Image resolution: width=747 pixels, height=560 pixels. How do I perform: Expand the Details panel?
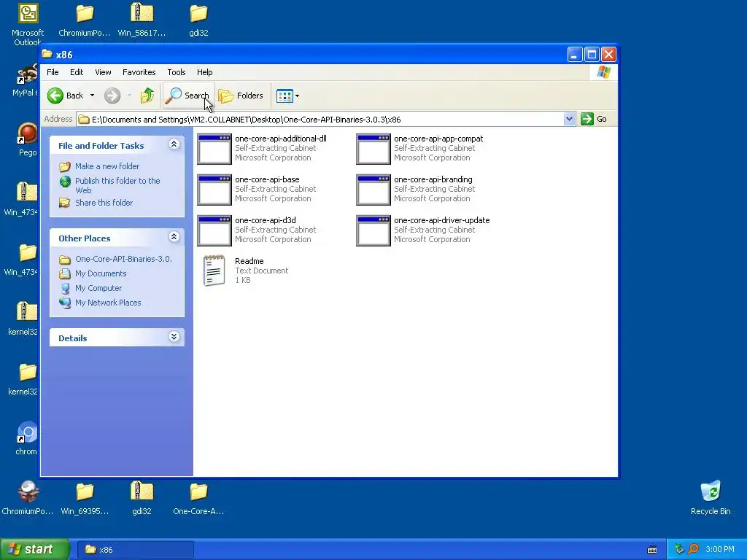(174, 337)
